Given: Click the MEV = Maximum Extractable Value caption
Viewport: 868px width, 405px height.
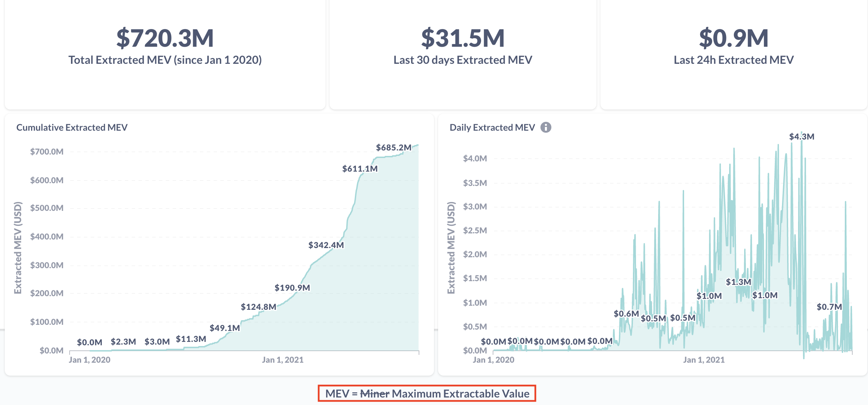Looking at the screenshot, I should click(427, 393).
